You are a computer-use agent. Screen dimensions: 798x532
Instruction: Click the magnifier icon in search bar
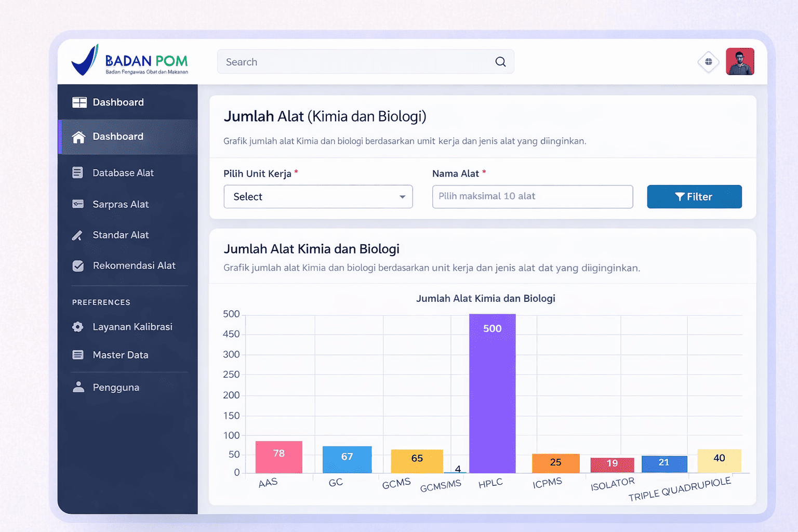click(x=500, y=62)
